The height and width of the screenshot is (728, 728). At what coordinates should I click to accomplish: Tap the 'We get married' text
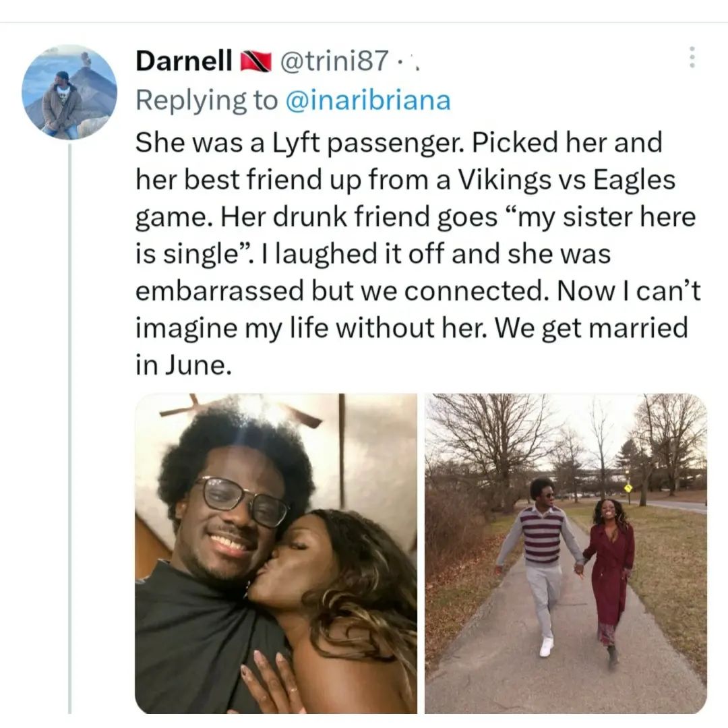[591, 328]
